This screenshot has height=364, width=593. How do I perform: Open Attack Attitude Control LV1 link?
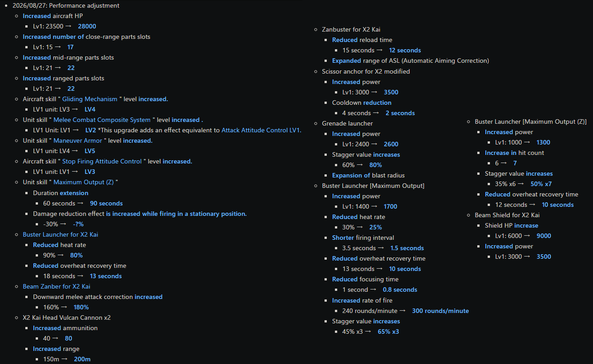(261, 130)
